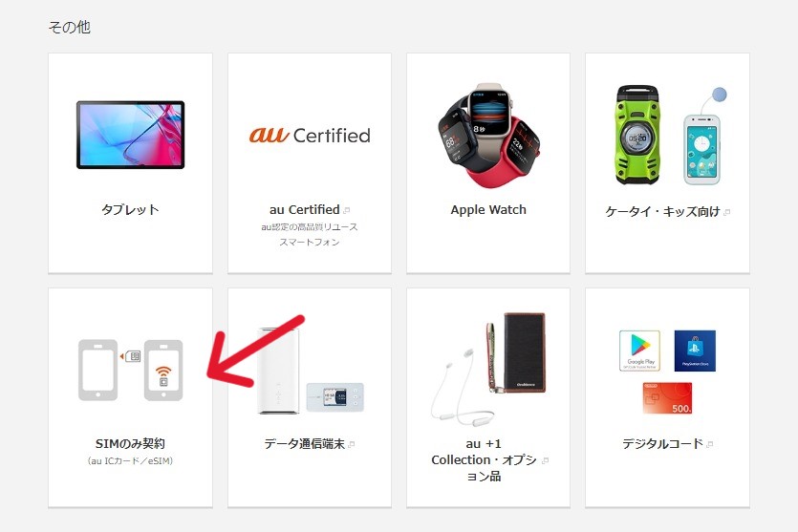Image resolution: width=798 pixels, height=532 pixels.
Task: Click external link icon beside ケータイ・キッズ向け
Action: point(726,212)
